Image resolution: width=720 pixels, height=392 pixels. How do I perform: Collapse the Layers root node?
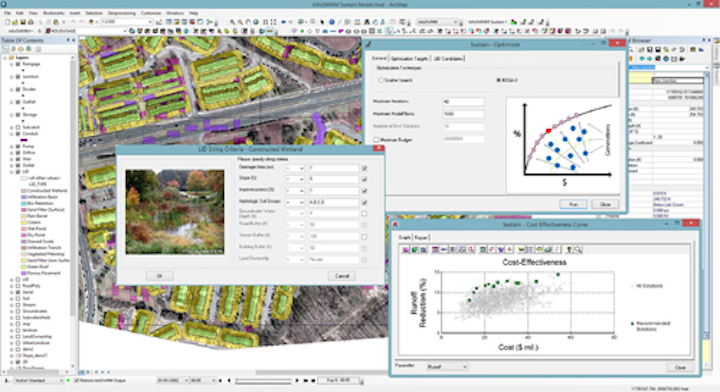[x=5, y=58]
